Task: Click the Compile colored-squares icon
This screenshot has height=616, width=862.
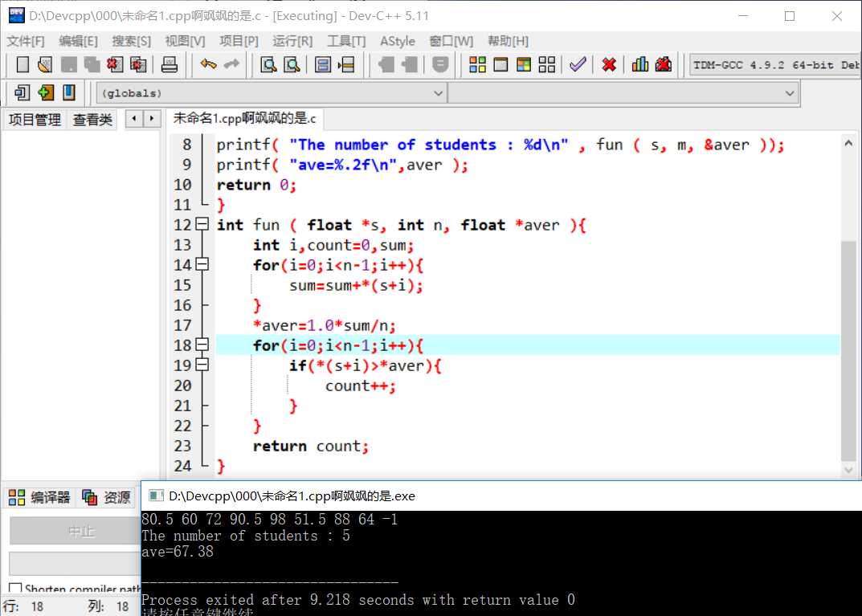Action: pyautogui.click(x=477, y=65)
